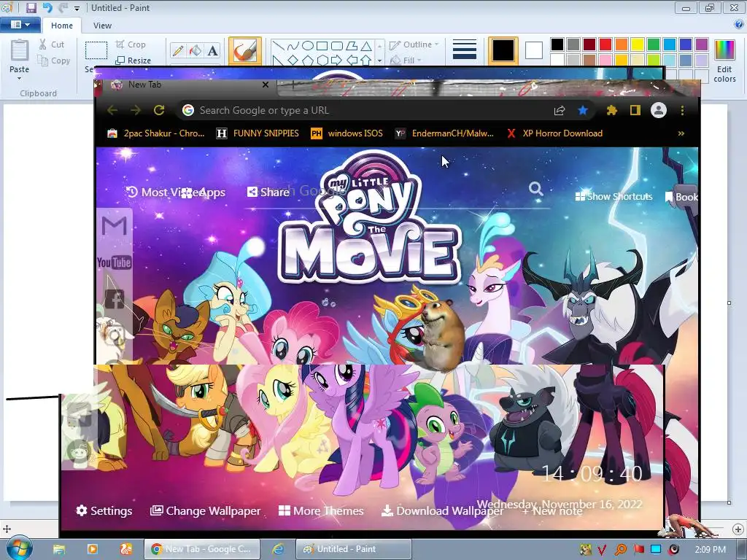747x560 pixels.
Task: Select the Fill with color bucket tool
Action: click(195, 50)
